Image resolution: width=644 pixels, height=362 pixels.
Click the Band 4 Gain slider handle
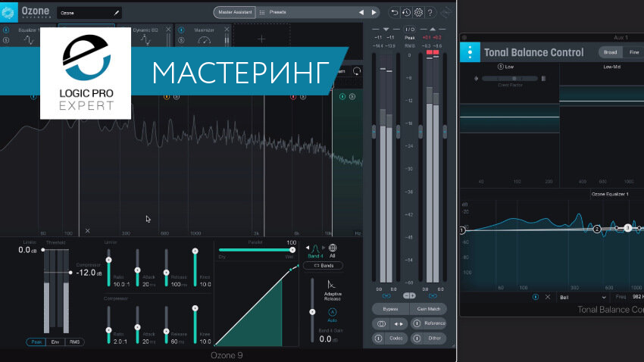tap(312, 312)
